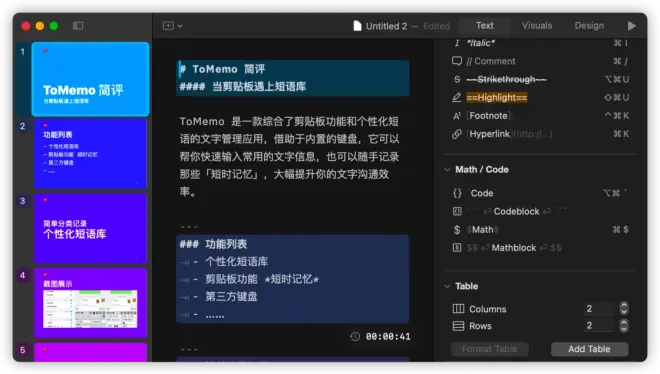Click the add slide plus icon
660x374 pixels.
tap(168, 26)
